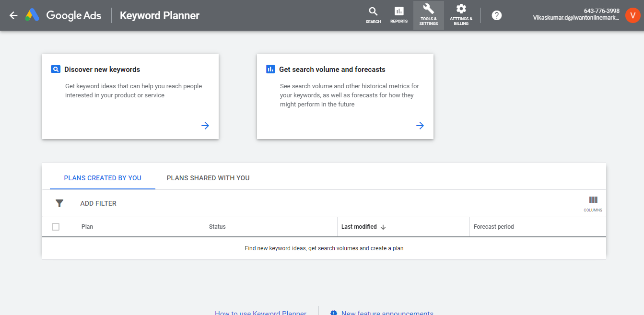Open How to use Keyword Planner link
This screenshot has height=315, width=644.
[x=260, y=313]
